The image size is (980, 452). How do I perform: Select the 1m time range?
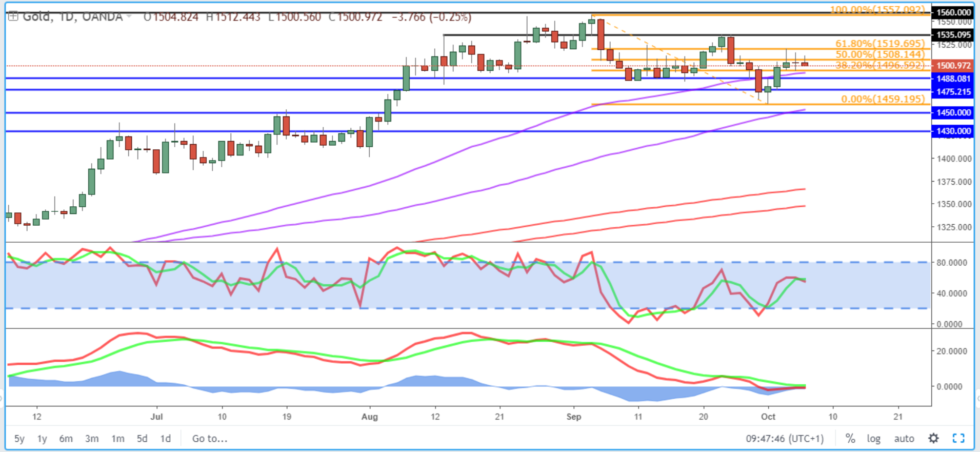[118, 439]
